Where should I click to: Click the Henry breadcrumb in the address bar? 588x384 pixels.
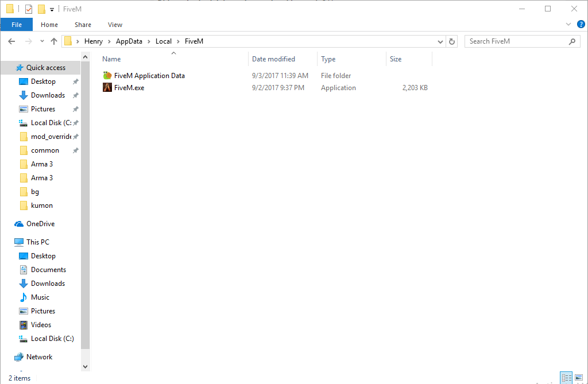click(94, 41)
